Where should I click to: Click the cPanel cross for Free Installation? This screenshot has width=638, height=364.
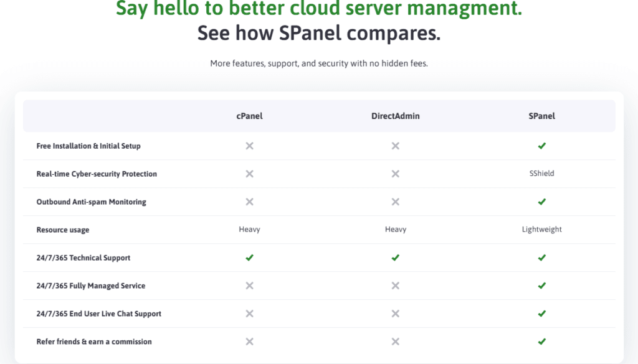pyautogui.click(x=249, y=146)
